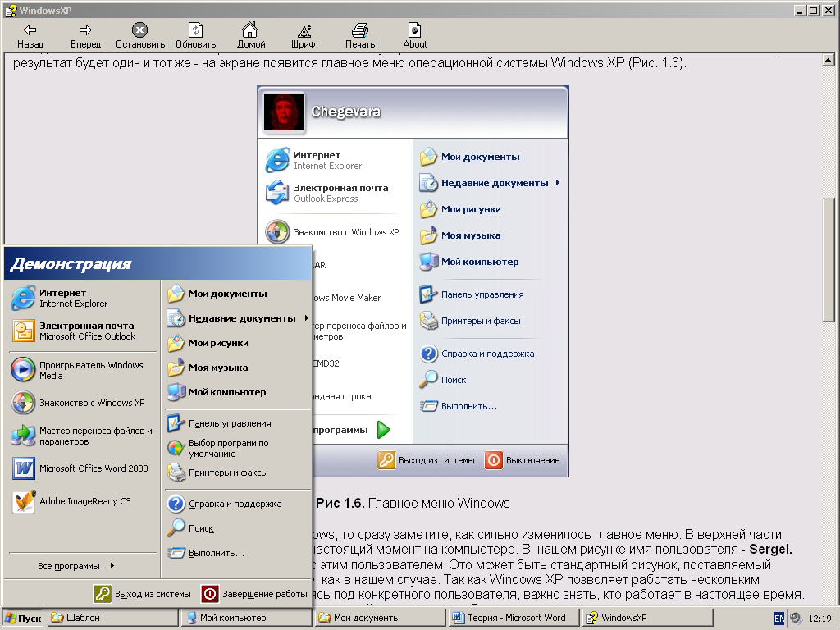
Task: Click Мои рисунки in the figure menu
Action: [460, 209]
